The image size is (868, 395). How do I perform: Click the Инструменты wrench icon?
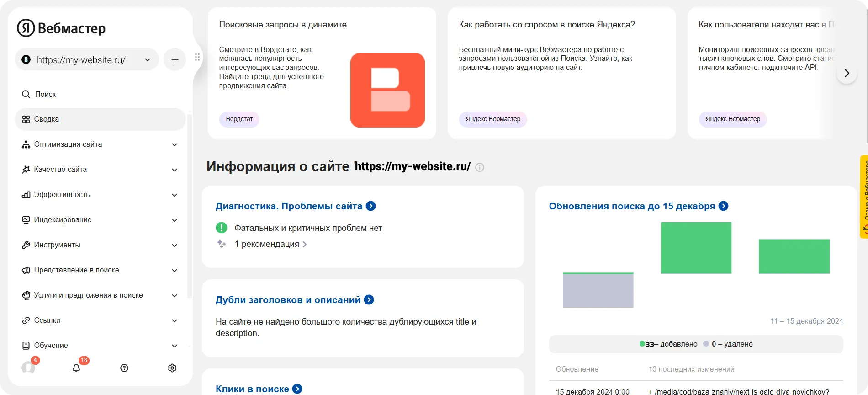click(x=26, y=245)
